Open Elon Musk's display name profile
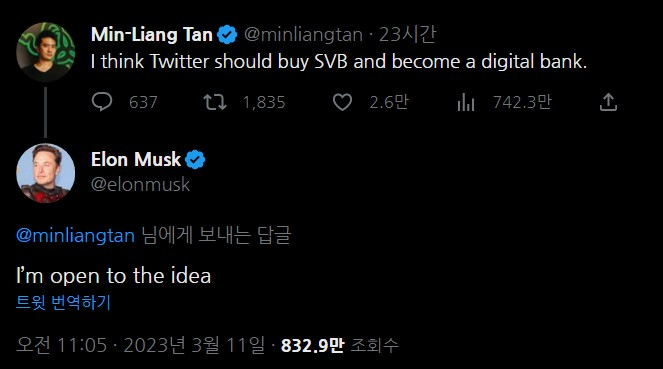Viewport: 663px width, 369px height. click(136, 159)
